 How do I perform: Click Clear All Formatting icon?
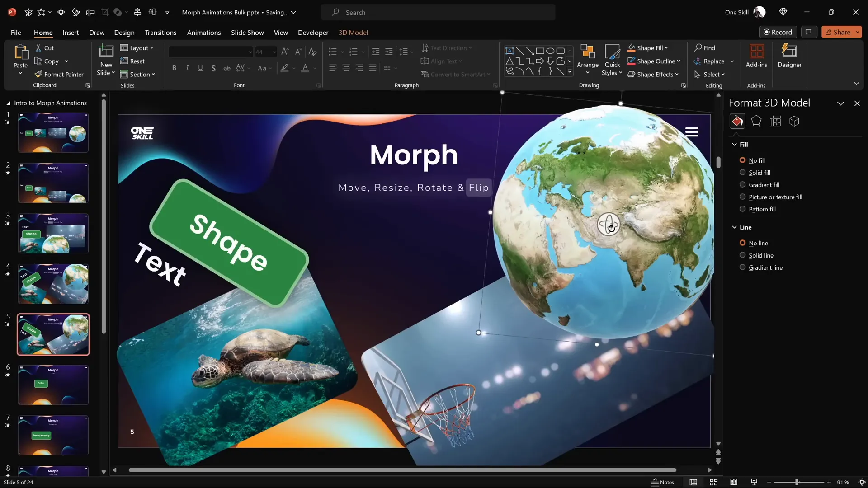312,52
